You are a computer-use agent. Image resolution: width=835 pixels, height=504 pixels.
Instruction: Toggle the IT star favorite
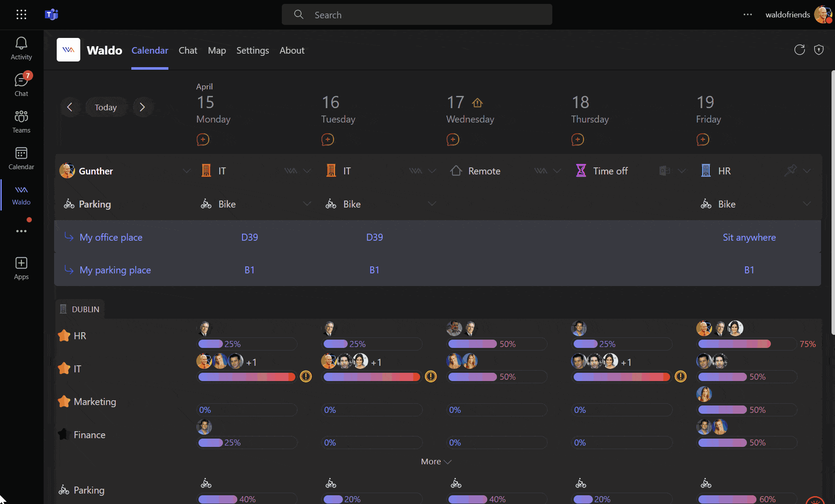pos(64,368)
